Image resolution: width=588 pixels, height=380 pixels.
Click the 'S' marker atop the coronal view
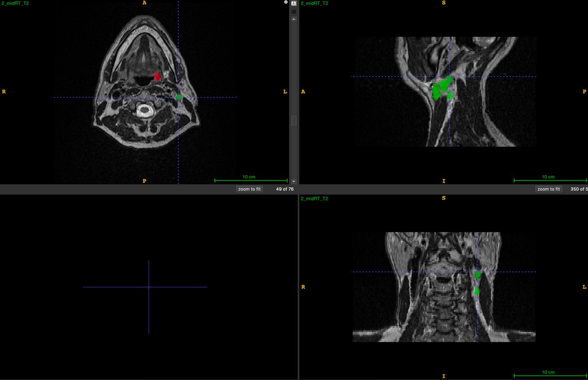click(444, 198)
